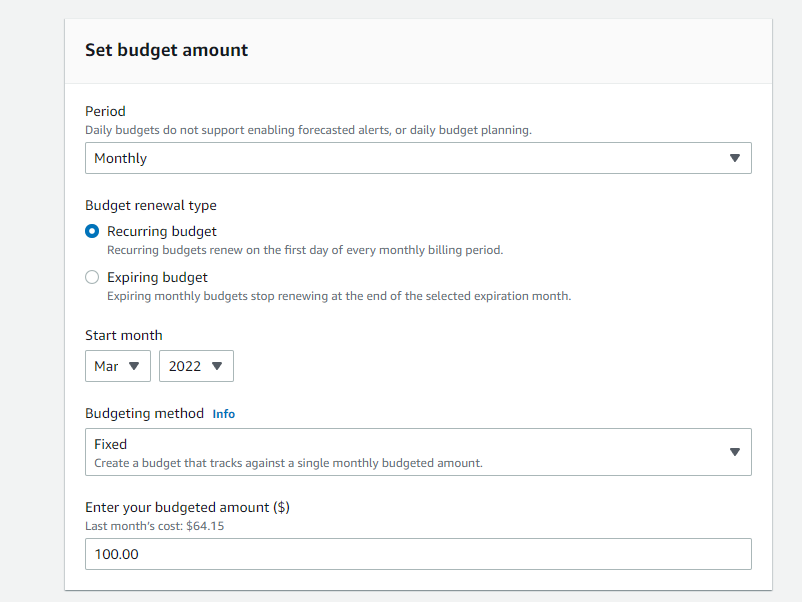The height and width of the screenshot is (602, 802).
Task: Click the budgeted amount field showing 100.00
Action: click(x=418, y=554)
